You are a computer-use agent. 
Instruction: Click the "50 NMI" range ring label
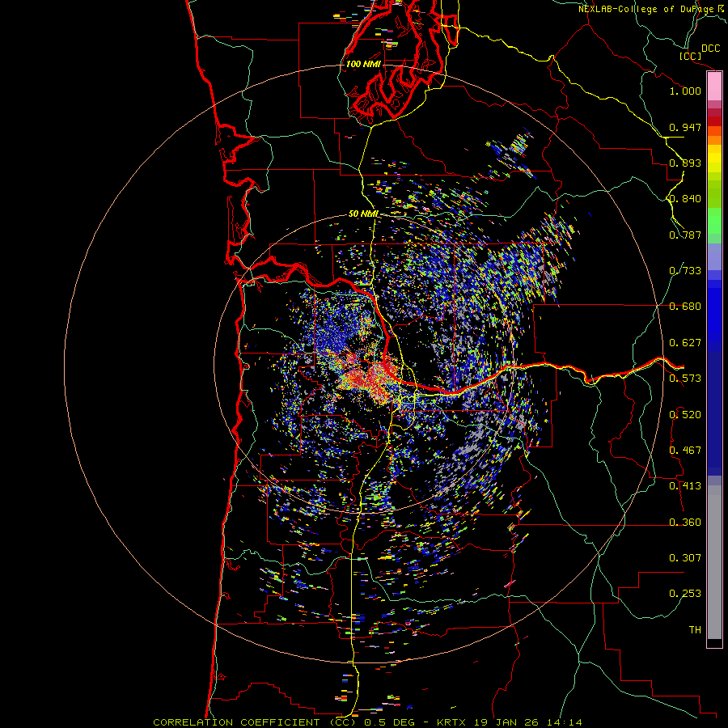pos(363,214)
